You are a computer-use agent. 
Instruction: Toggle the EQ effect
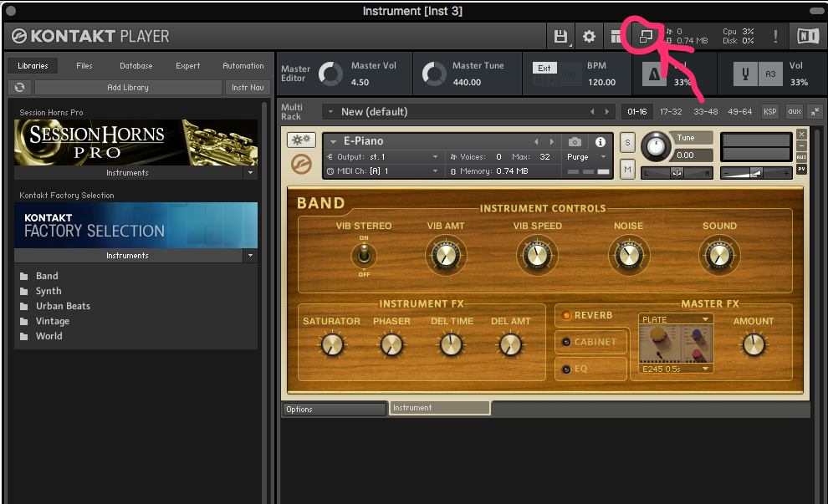pyautogui.click(x=591, y=369)
